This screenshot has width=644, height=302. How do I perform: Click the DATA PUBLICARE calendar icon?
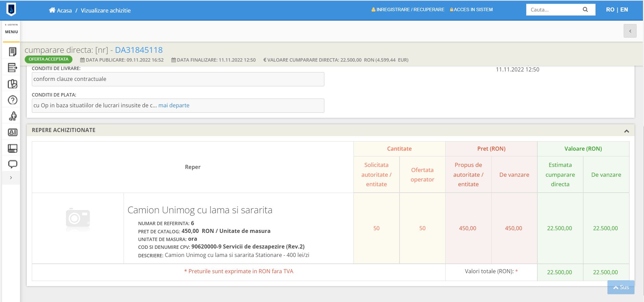click(82, 60)
